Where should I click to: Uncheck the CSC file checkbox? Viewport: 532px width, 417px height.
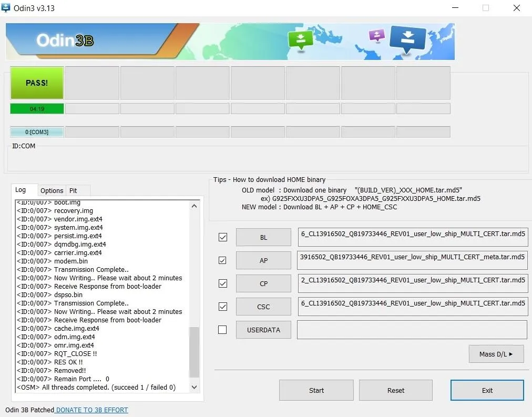(x=222, y=307)
